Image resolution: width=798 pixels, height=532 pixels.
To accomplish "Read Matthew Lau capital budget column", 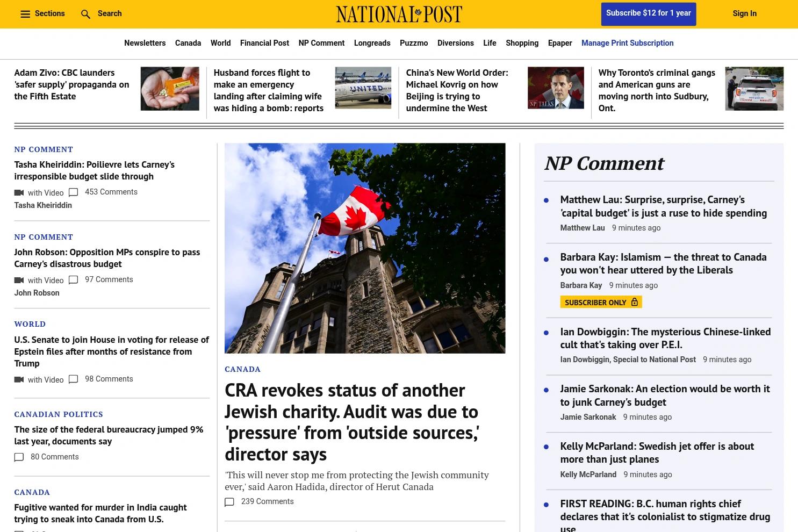I will pyautogui.click(x=664, y=206).
